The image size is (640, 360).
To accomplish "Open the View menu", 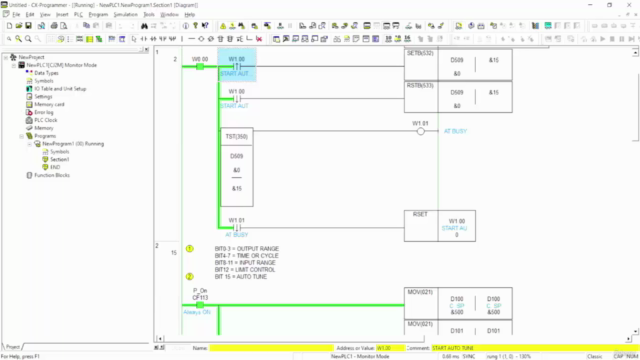I will pyautogui.click(x=45, y=14).
